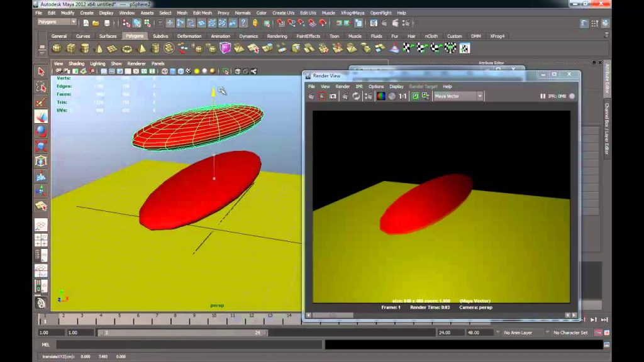Click the Render Region icon in Render View
The width and height of the screenshot is (644, 362).
point(322,96)
